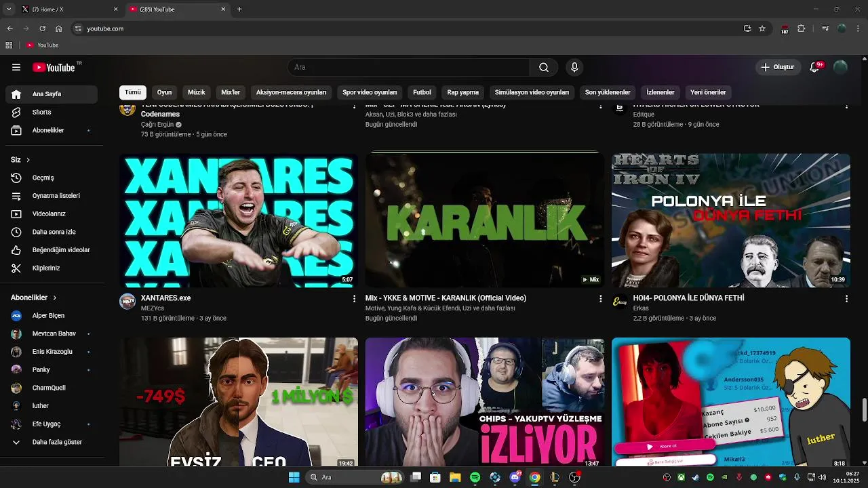Click Erkas channel avatar

click(x=620, y=302)
